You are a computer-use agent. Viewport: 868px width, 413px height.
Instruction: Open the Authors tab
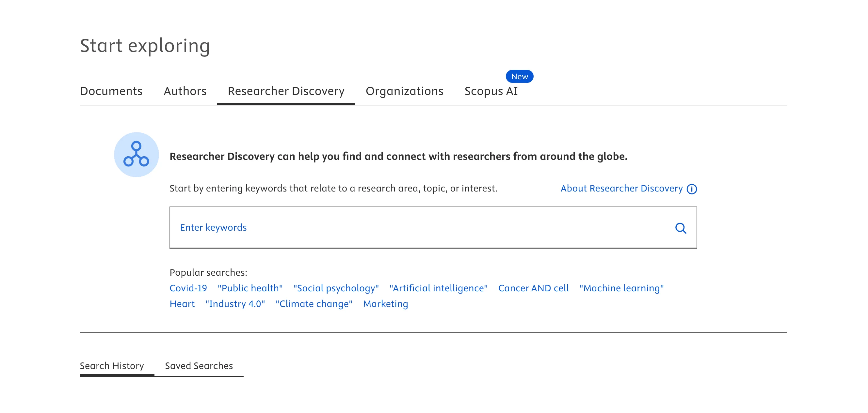pyautogui.click(x=185, y=91)
